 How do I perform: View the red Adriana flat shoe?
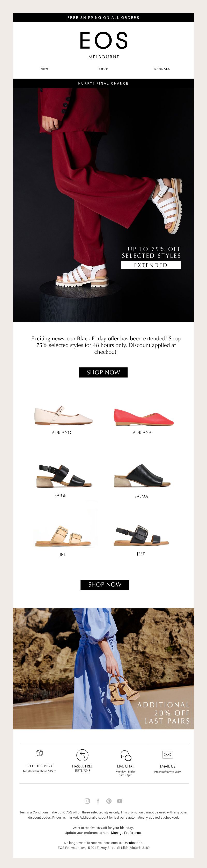tap(143, 417)
